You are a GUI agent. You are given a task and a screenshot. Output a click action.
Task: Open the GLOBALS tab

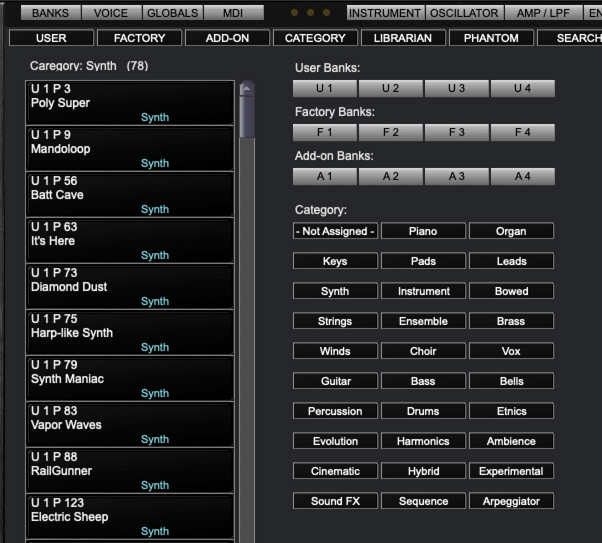coord(172,13)
